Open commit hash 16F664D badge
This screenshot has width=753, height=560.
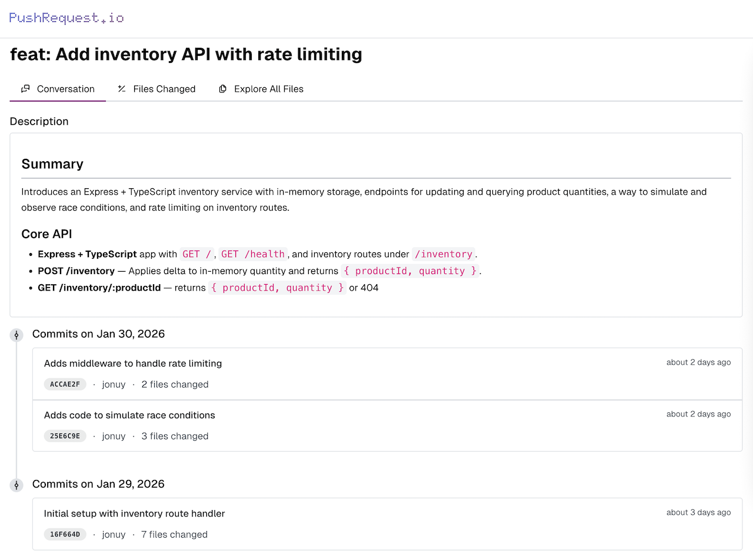coord(65,534)
